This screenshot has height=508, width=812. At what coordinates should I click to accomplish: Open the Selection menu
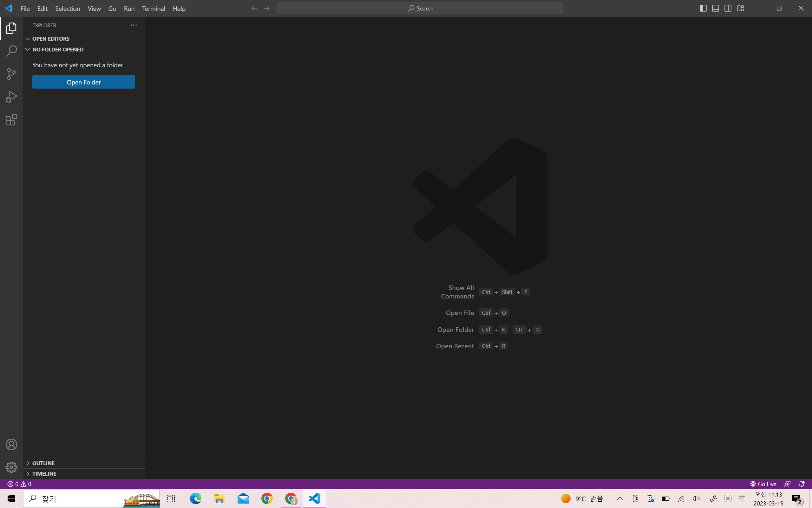click(68, 8)
